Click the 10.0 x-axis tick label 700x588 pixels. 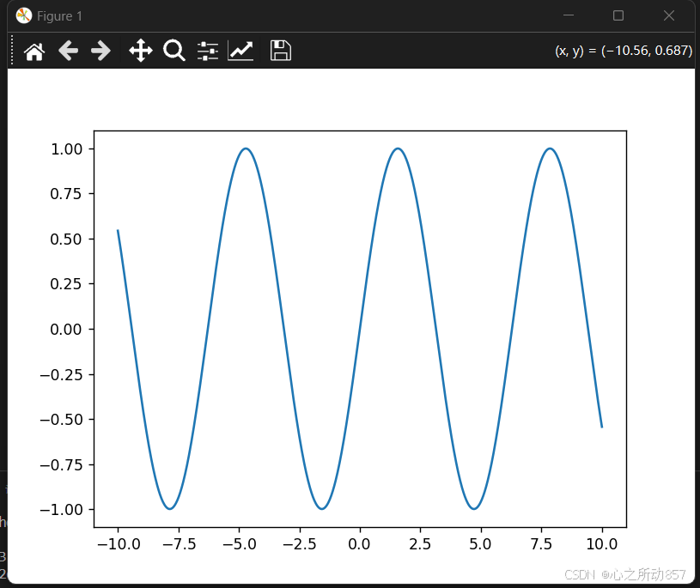(602, 543)
